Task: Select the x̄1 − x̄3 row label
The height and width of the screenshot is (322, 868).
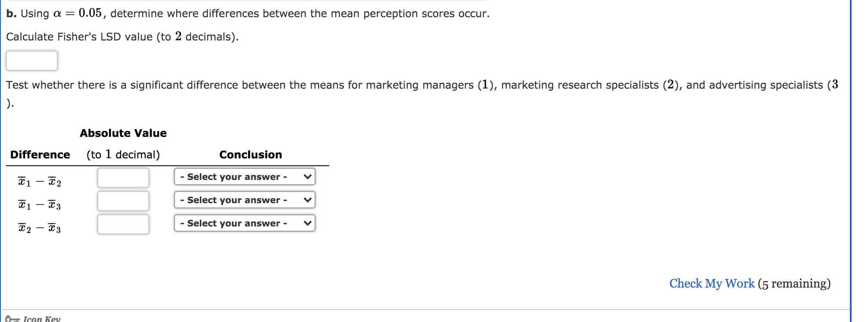Action: click(40, 205)
